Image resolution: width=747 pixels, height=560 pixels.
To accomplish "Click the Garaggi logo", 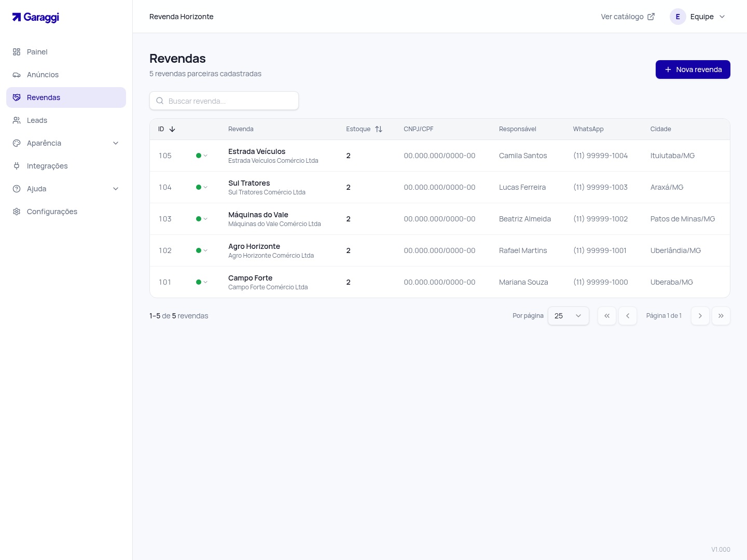I will pyautogui.click(x=36, y=17).
